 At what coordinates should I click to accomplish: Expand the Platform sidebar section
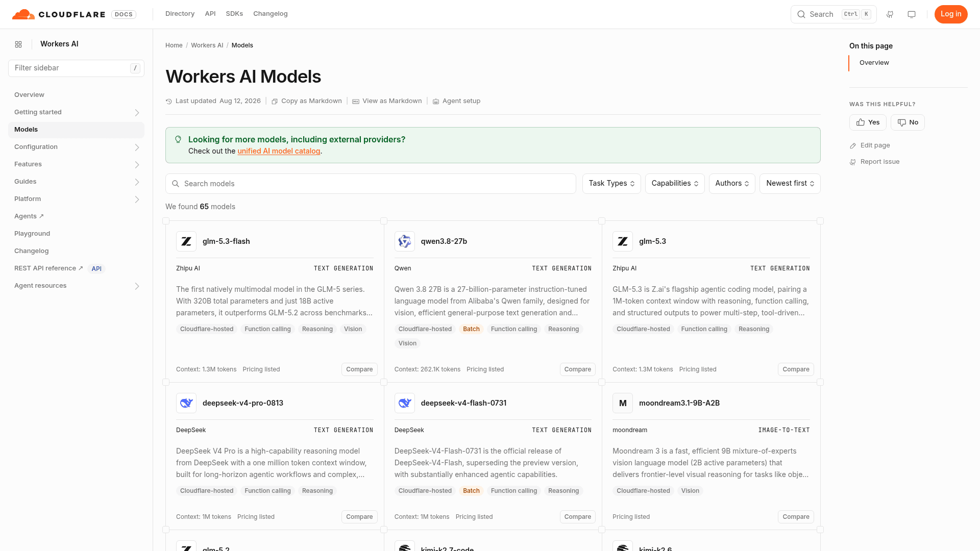click(x=137, y=199)
